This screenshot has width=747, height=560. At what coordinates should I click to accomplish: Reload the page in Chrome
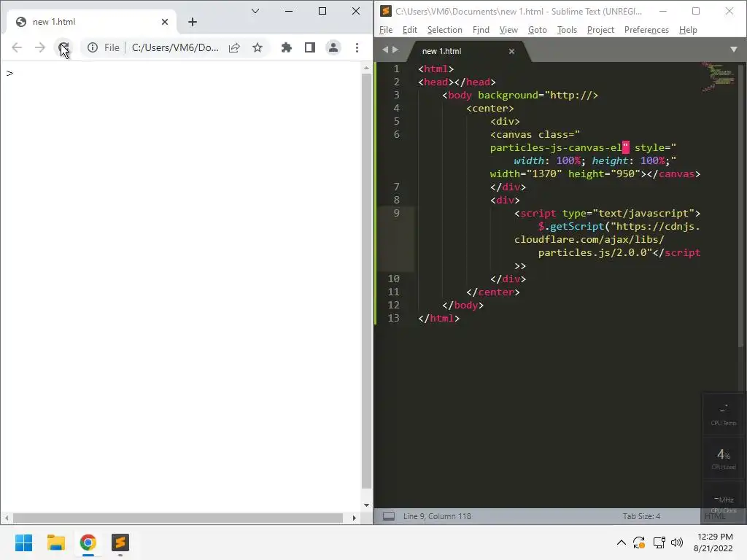63,47
